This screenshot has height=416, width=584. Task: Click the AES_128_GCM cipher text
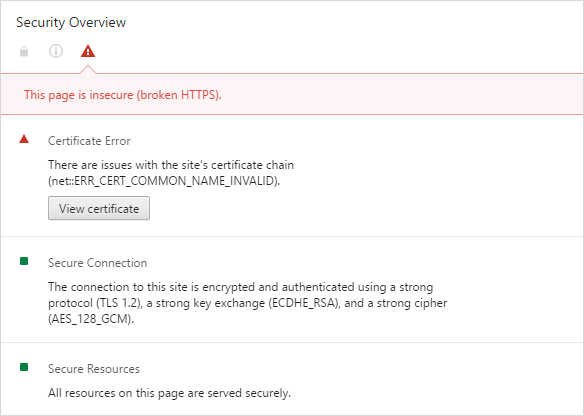coord(91,319)
